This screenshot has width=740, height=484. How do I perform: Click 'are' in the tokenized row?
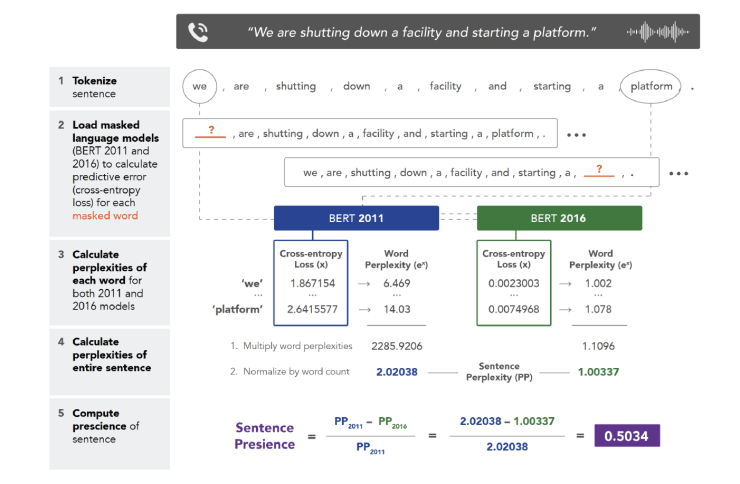coord(241,86)
